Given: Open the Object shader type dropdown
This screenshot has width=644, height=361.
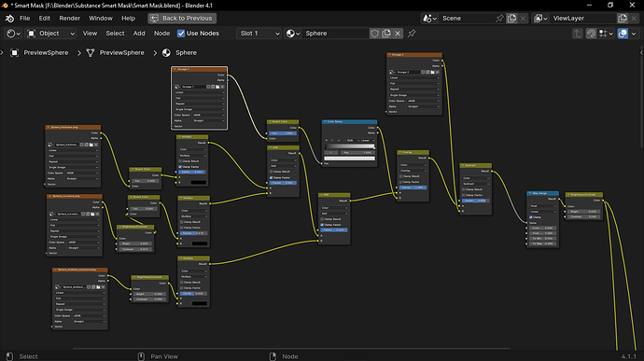Looking at the screenshot, I should [x=51, y=34].
